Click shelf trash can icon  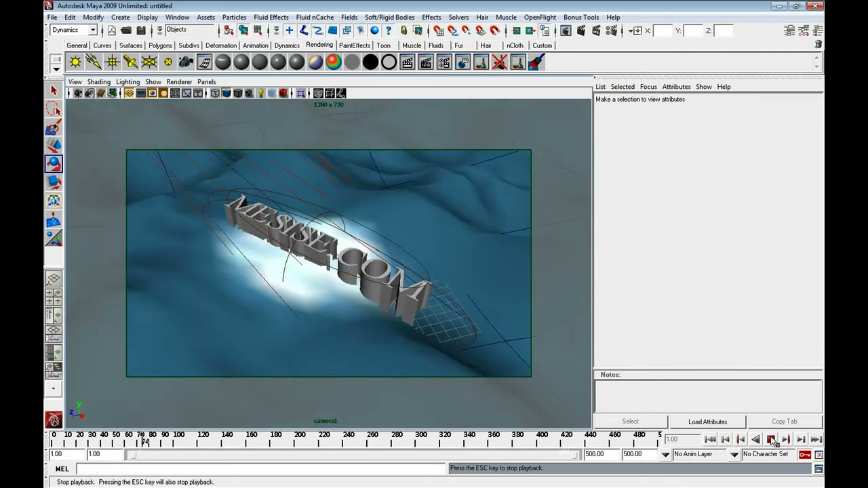[818, 45]
